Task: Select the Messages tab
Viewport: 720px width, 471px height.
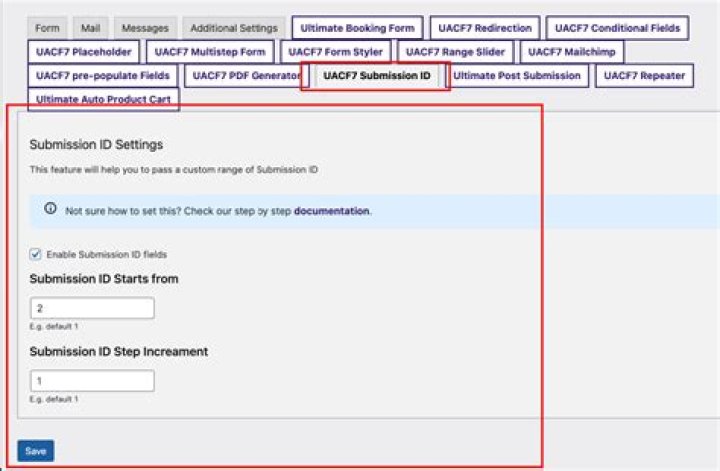Action: [145, 28]
